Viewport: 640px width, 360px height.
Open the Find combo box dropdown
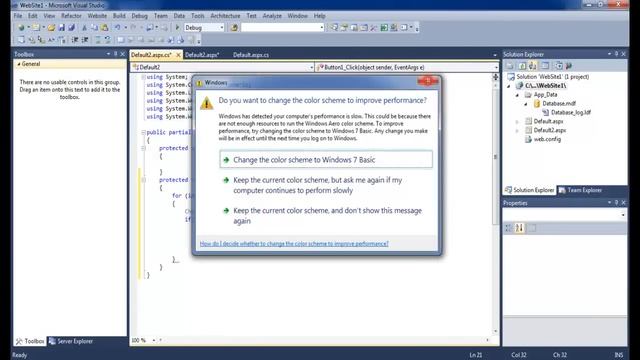tap(322, 28)
